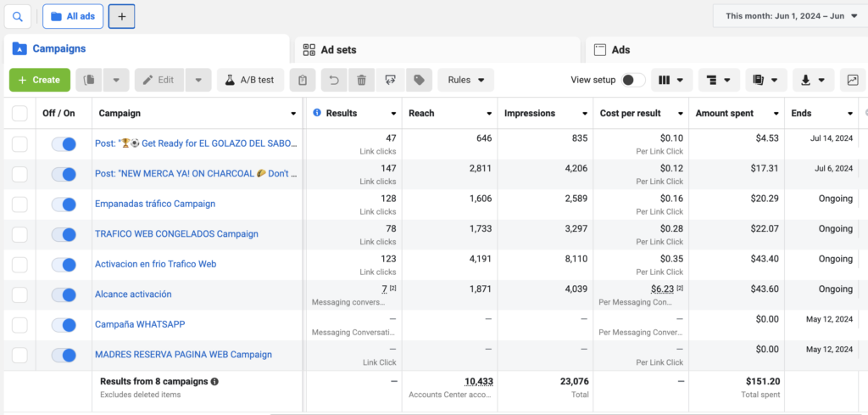Open the charts icon in toolbar
This screenshot has width=868, height=415.
853,80
